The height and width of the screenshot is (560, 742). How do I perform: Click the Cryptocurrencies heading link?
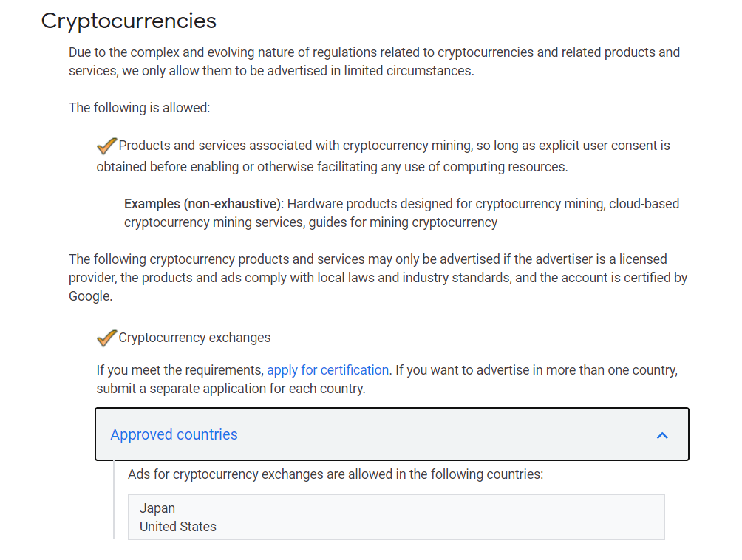pos(129,21)
